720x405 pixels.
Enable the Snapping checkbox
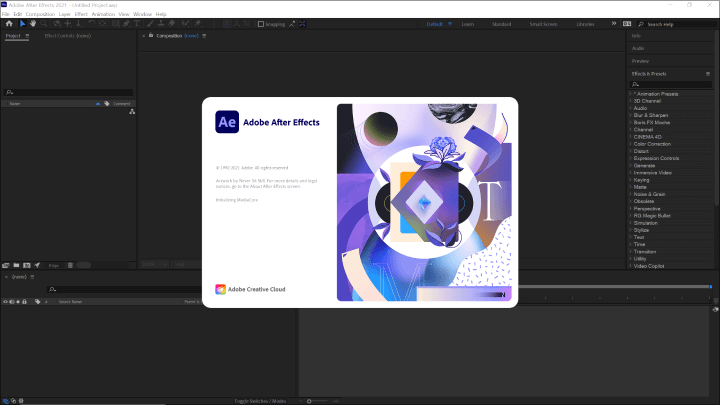point(261,24)
